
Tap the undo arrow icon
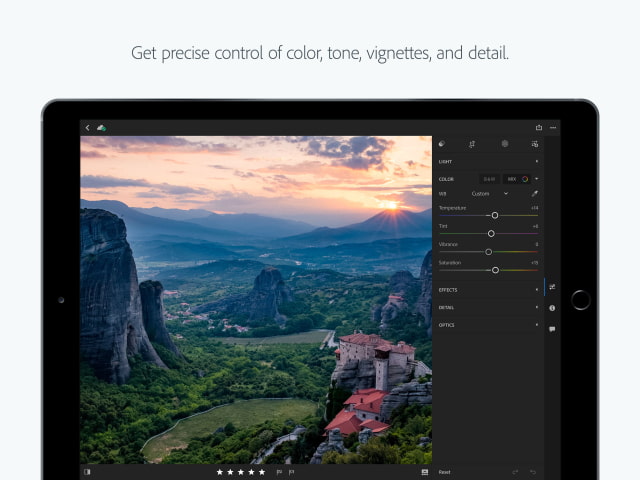point(533,472)
